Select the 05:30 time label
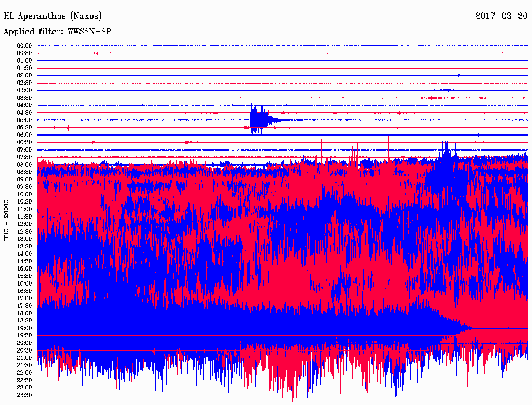Viewport: 532px width, 405px height. pos(24,128)
